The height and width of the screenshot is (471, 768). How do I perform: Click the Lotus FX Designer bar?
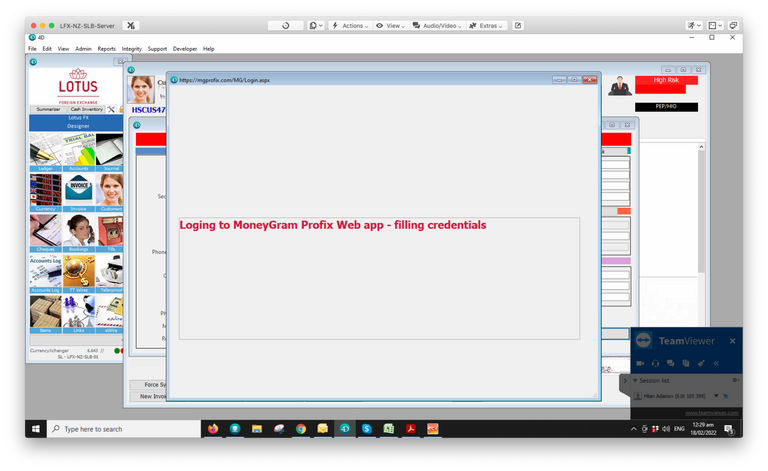click(x=76, y=122)
